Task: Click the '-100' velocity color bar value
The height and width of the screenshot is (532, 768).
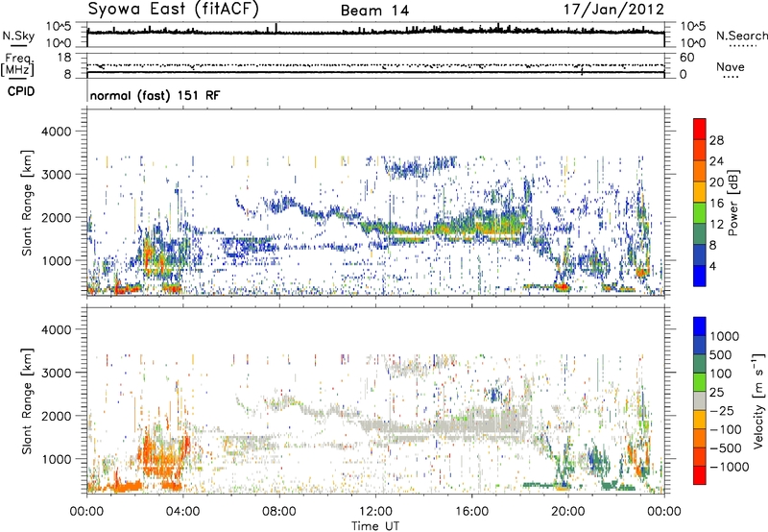Action: pyautogui.click(x=726, y=429)
